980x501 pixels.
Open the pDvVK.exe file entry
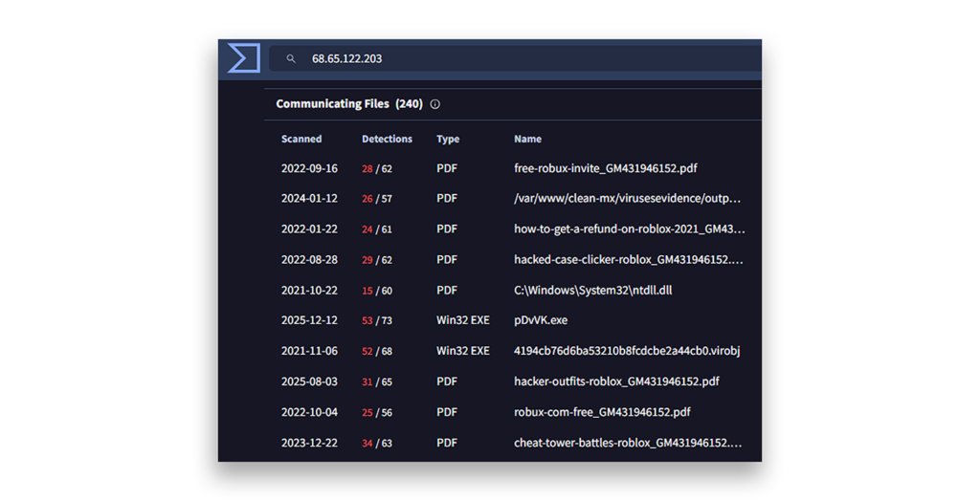point(541,320)
